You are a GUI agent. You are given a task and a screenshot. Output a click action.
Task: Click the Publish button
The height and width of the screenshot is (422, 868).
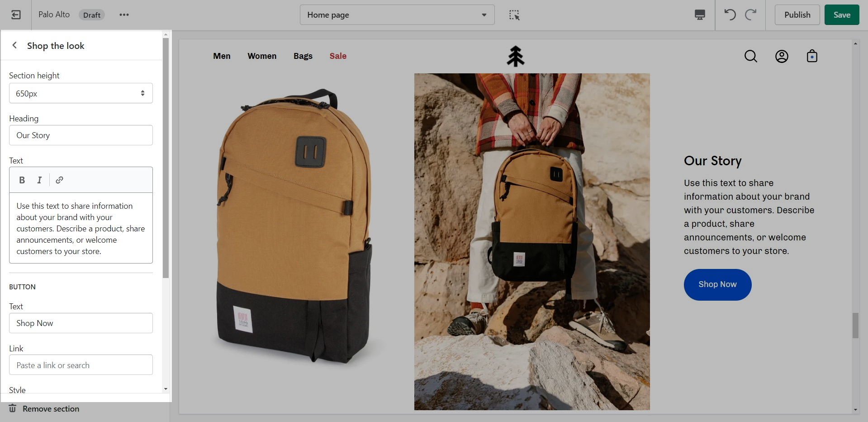click(x=797, y=15)
